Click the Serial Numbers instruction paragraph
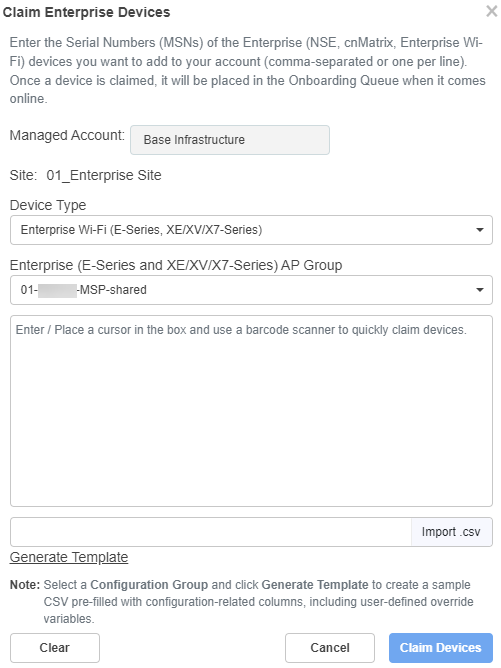Image resolution: width=501 pixels, height=668 pixels. click(248, 71)
